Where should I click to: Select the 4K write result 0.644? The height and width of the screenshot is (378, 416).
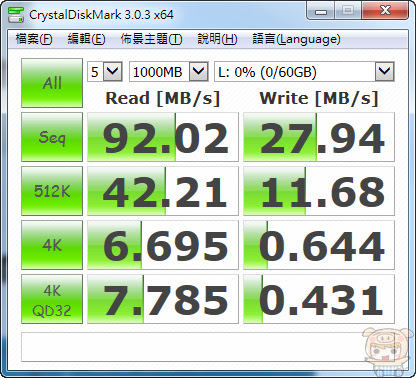(x=319, y=245)
